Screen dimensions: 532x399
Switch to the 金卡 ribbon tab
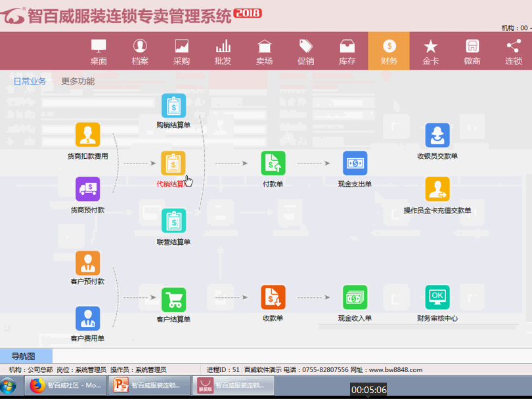click(430, 51)
